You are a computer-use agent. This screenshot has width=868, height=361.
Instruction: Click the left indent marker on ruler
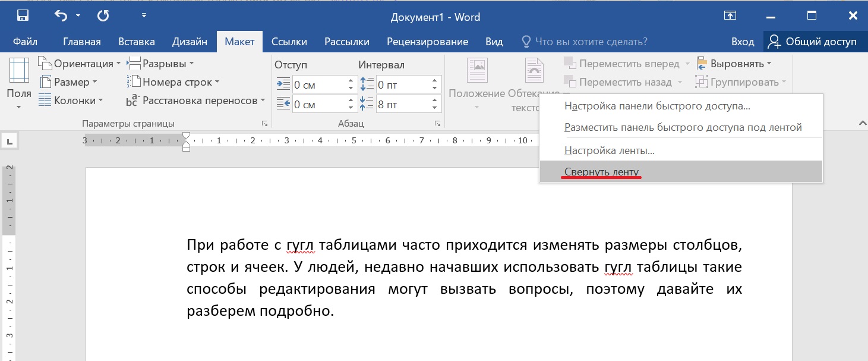point(186,148)
